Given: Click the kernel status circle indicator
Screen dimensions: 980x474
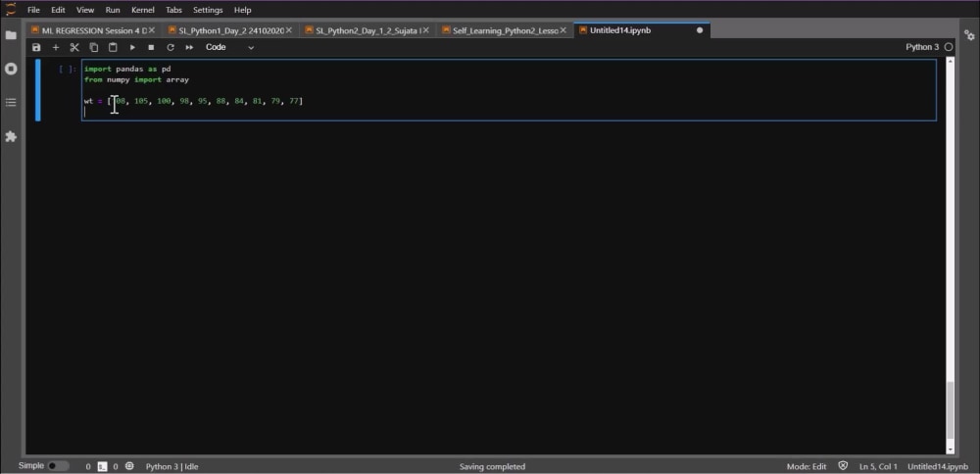Looking at the screenshot, I should [949, 47].
